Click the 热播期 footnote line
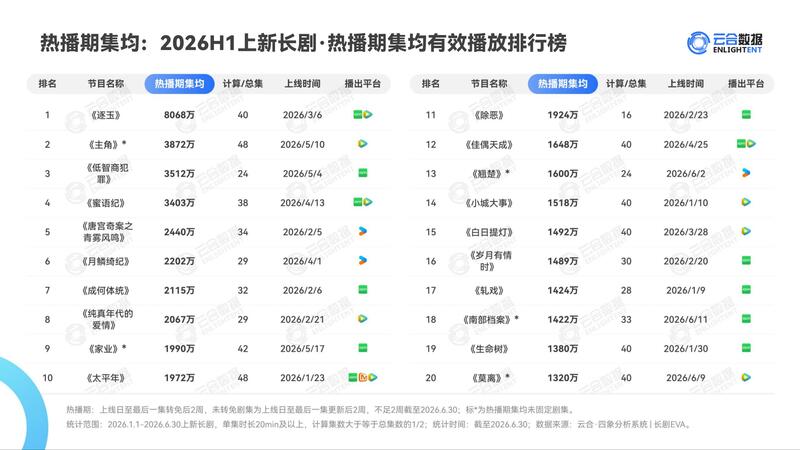The height and width of the screenshot is (450, 800). point(321,410)
